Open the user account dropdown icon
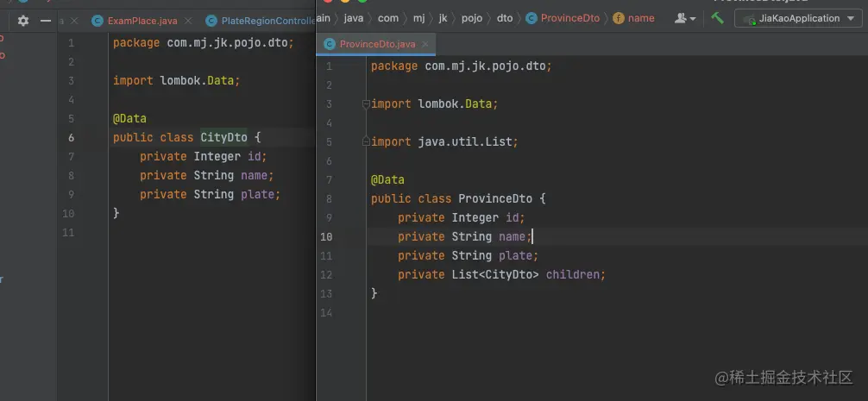 point(685,18)
